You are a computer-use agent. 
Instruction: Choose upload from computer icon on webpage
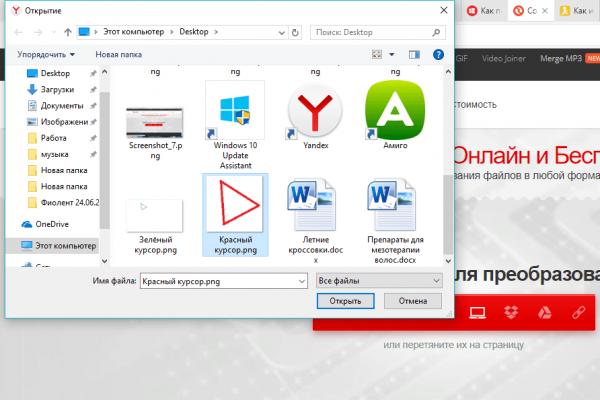(477, 313)
